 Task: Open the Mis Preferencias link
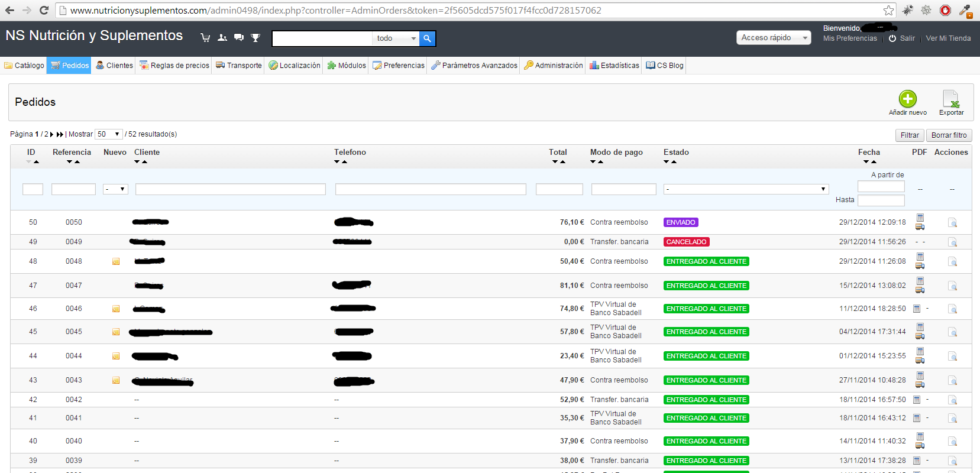(850, 38)
